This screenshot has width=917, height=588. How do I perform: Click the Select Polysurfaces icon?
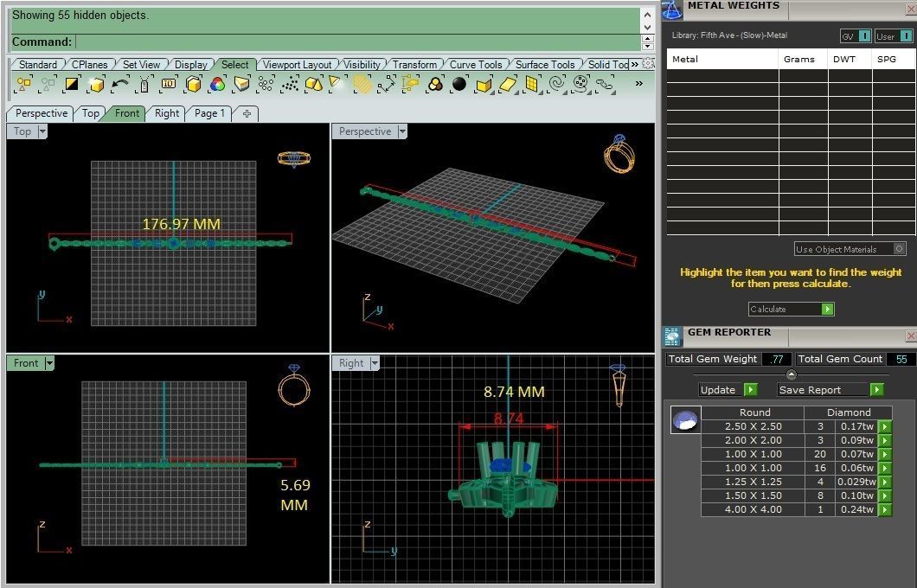(x=484, y=85)
